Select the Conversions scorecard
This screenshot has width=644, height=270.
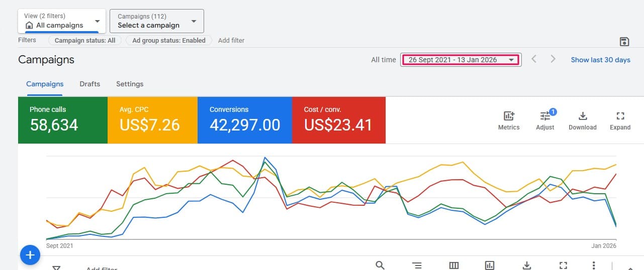(245, 120)
